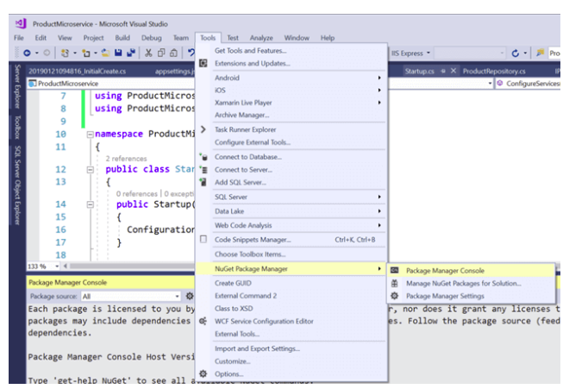Click the editor horizontal scrollbar left arrow
The height and width of the screenshot is (389, 588).
[66, 266]
